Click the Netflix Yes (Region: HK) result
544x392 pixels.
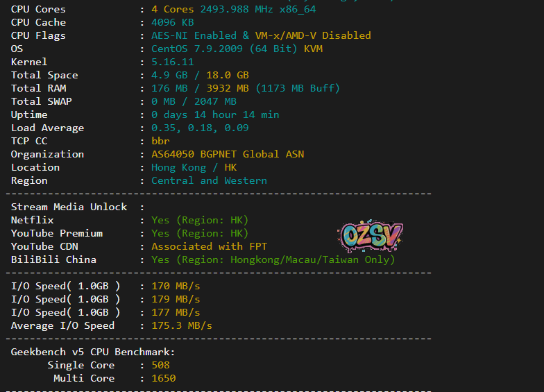199,220
